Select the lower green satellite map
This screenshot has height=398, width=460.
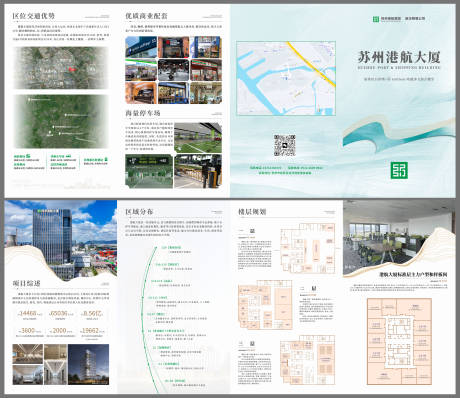pyautogui.click(x=61, y=121)
